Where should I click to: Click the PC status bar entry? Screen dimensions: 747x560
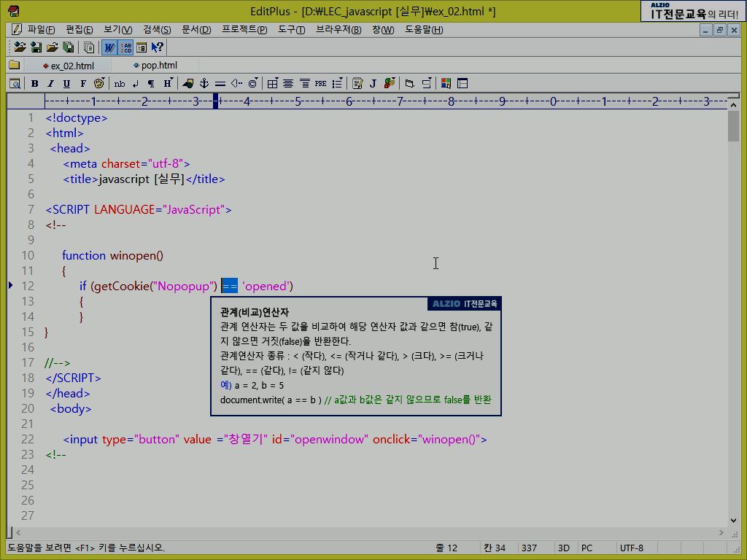click(x=587, y=548)
